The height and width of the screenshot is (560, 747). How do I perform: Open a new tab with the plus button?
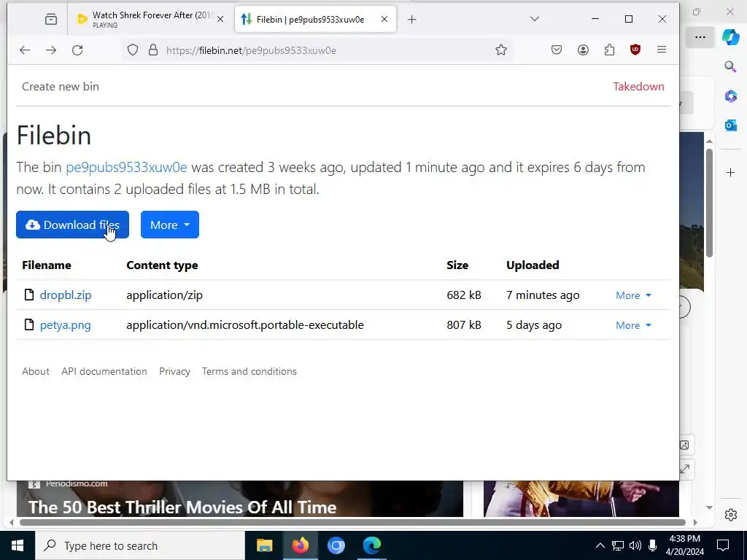coord(412,20)
